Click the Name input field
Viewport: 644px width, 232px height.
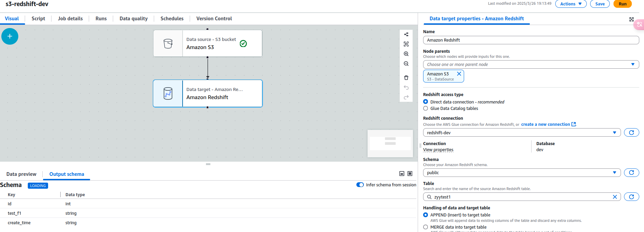[x=531, y=40]
